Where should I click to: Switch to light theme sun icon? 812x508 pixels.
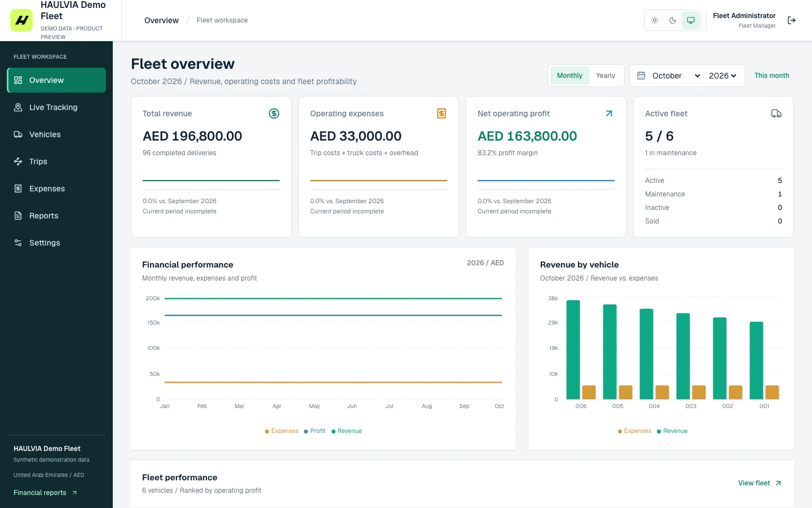click(655, 20)
